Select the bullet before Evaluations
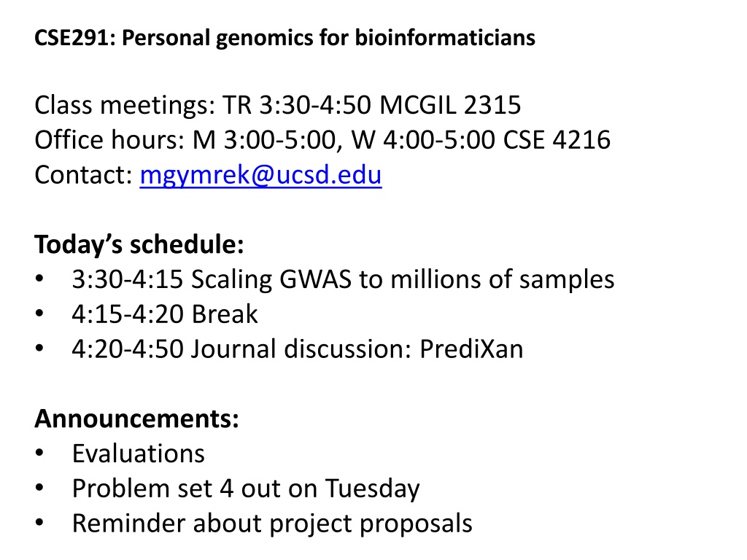The height and width of the screenshot is (560, 747). coord(39,453)
